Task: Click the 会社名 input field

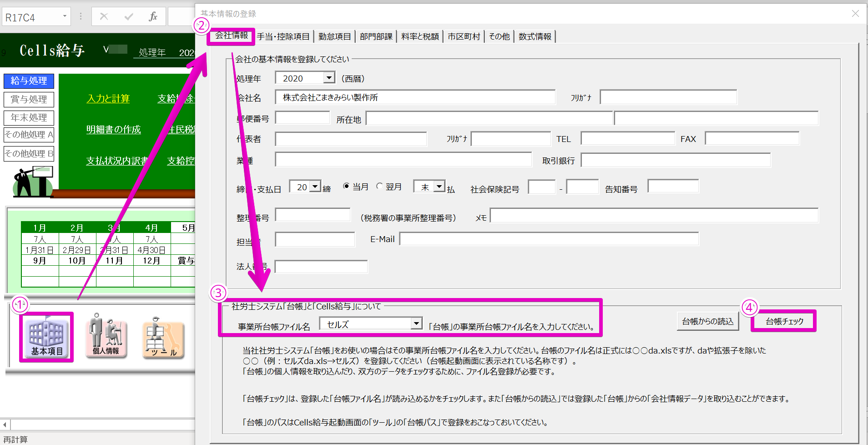Action: (x=415, y=97)
